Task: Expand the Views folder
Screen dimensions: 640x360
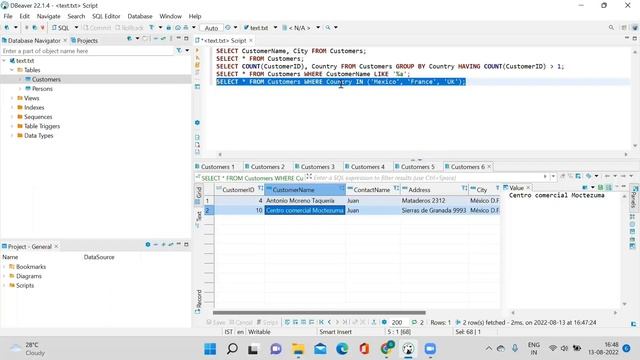Action: point(12,98)
